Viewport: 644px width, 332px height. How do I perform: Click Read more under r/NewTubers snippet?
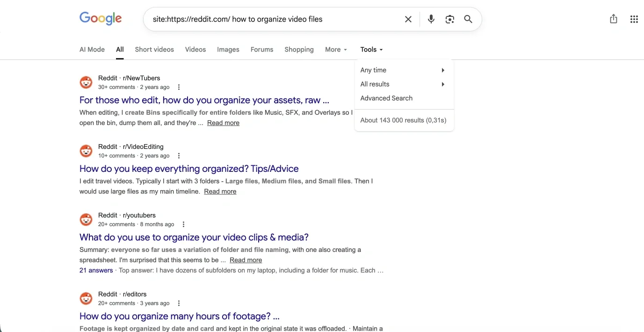223,123
